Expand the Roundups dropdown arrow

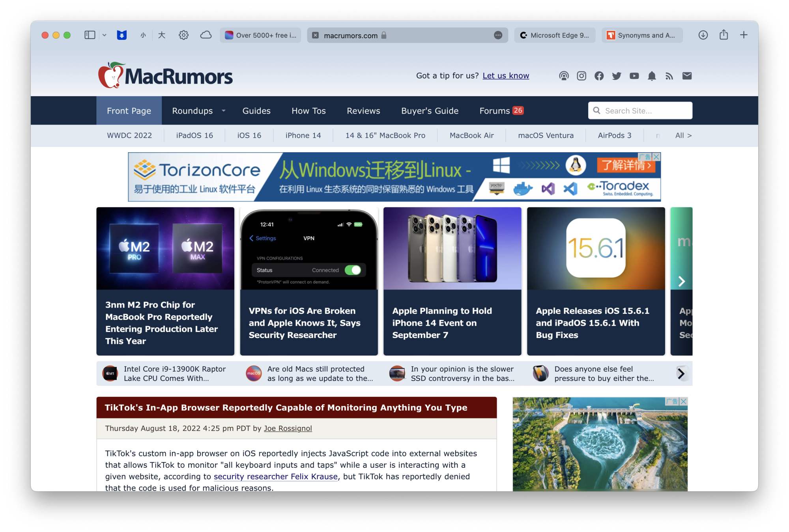click(x=224, y=111)
